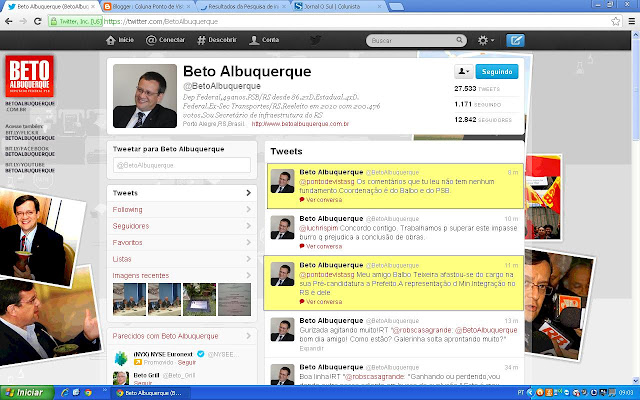Open the Chrome menu icon
Image resolution: width=640 pixels, height=400 pixels.
(x=632, y=21)
